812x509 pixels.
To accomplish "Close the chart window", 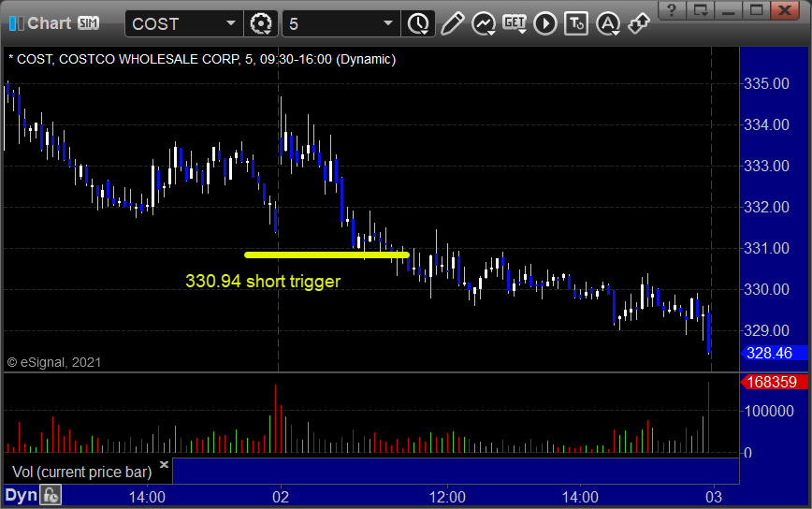I will click(785, 10).
